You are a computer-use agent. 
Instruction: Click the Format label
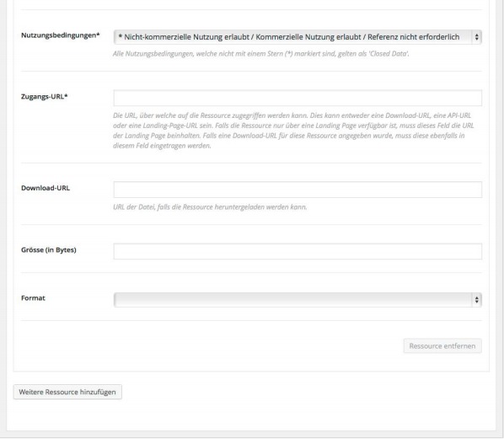[33, 298]
